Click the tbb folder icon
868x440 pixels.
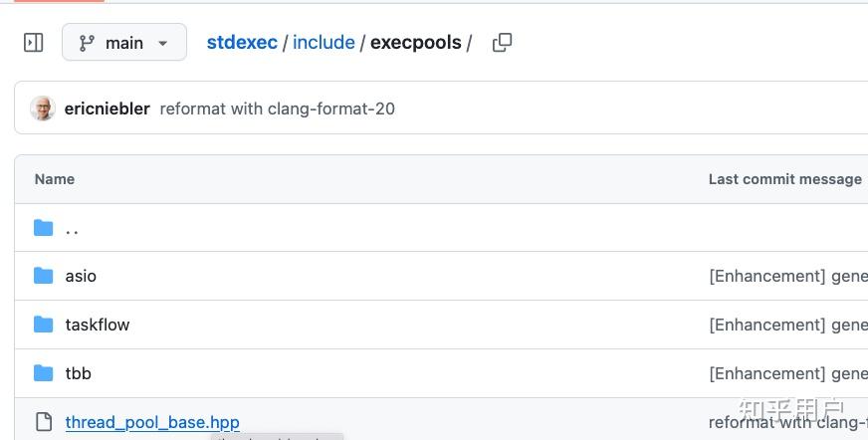(43, 373)
